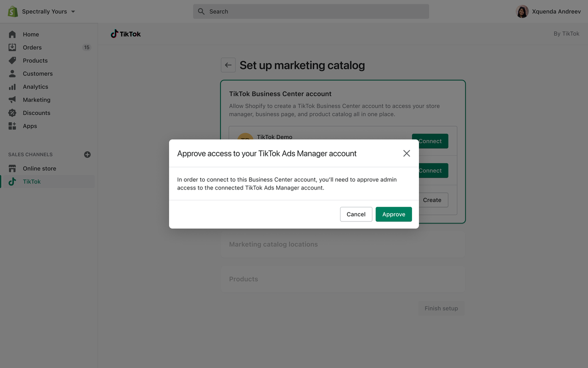Click the second Connect button below TikTok Demo
Screen dimensions: 588x368
tap(430, 171)
